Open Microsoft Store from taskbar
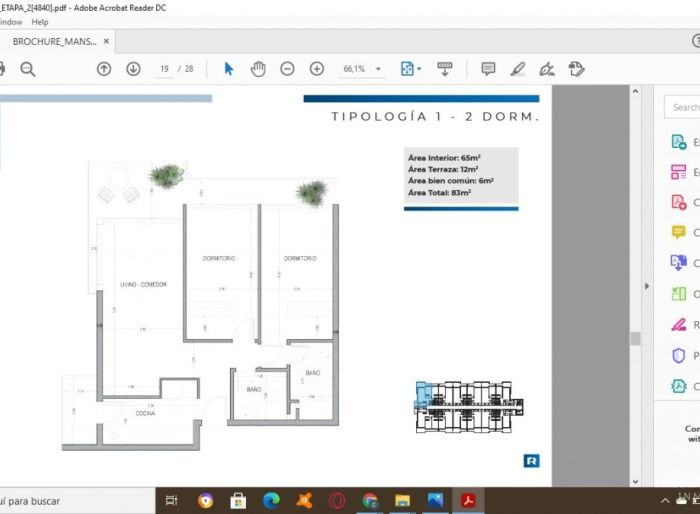 (x=238, y=501)
